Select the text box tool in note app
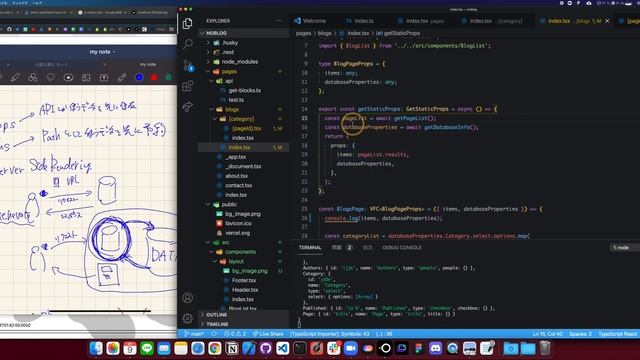 click(104, 77)
